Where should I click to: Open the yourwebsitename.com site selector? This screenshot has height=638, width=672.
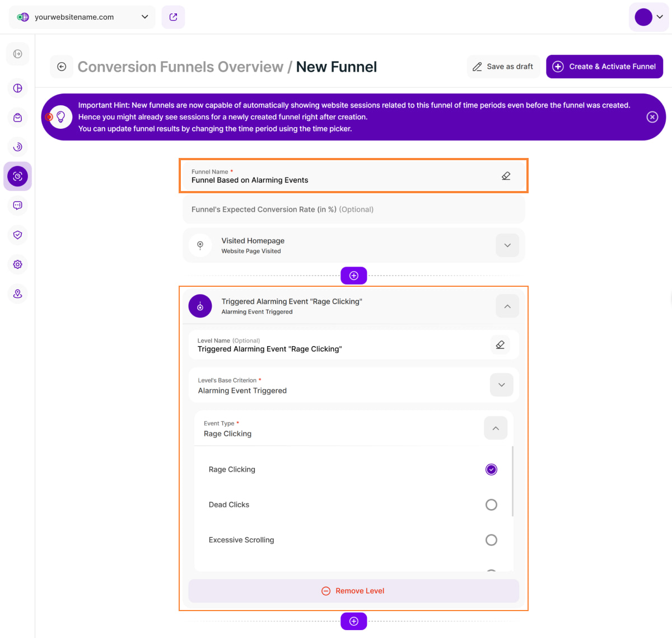click(82, 17)
